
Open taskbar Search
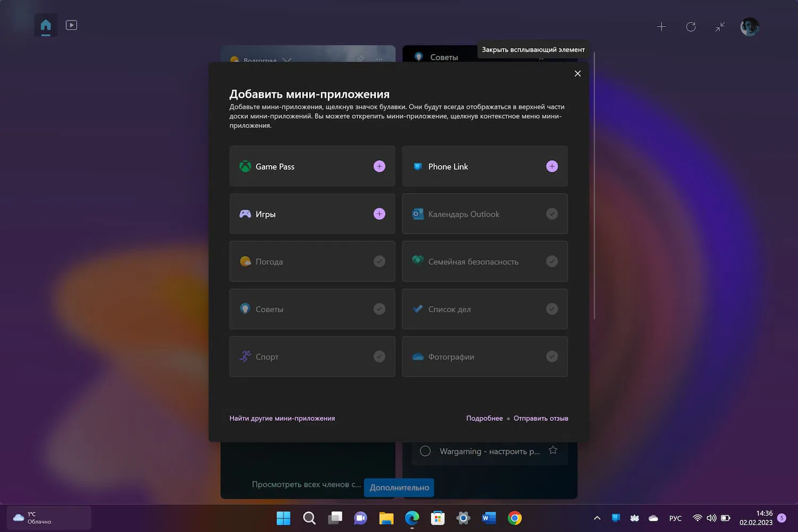point(309,518)
